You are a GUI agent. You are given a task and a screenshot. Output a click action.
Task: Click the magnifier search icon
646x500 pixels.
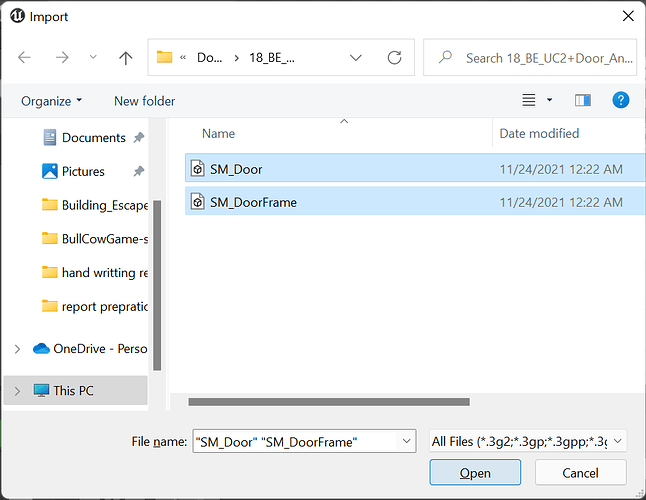pos(445,57)
